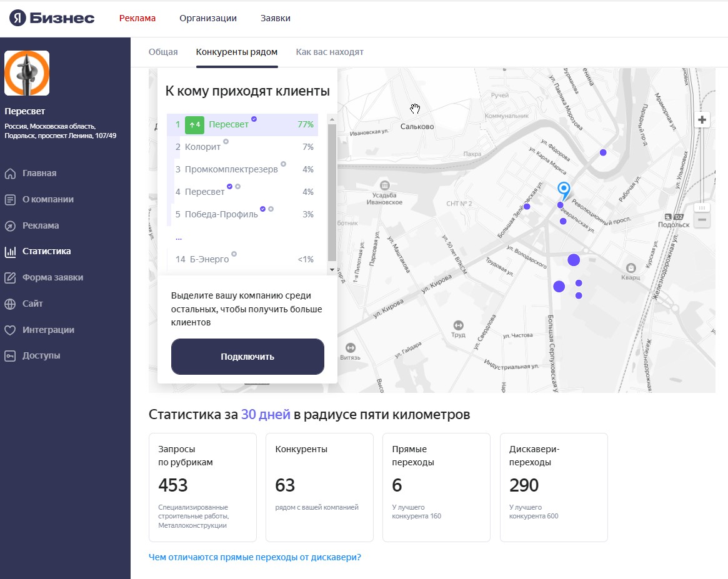Viewport: 728px width, 579px height.
Task: Switch to Как вас находят tab
Action: click(x=329, y=52)
